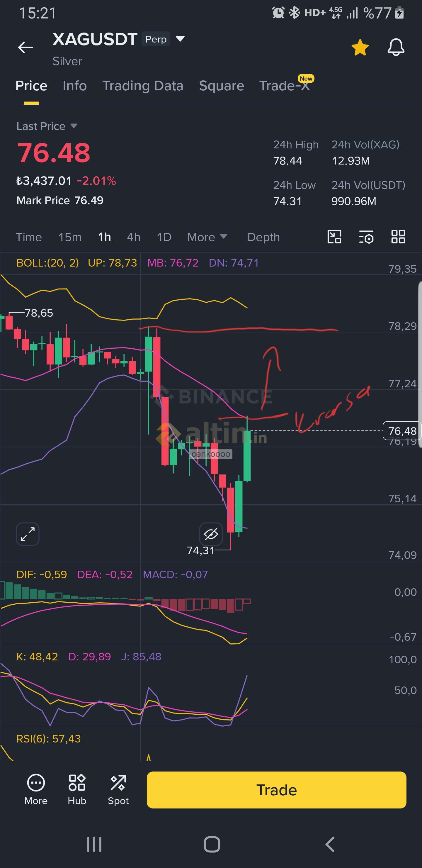The height and width of the screenshot is (868, 422).
Task: Switch to the Trading Data tab
Action: pos(143,86)
